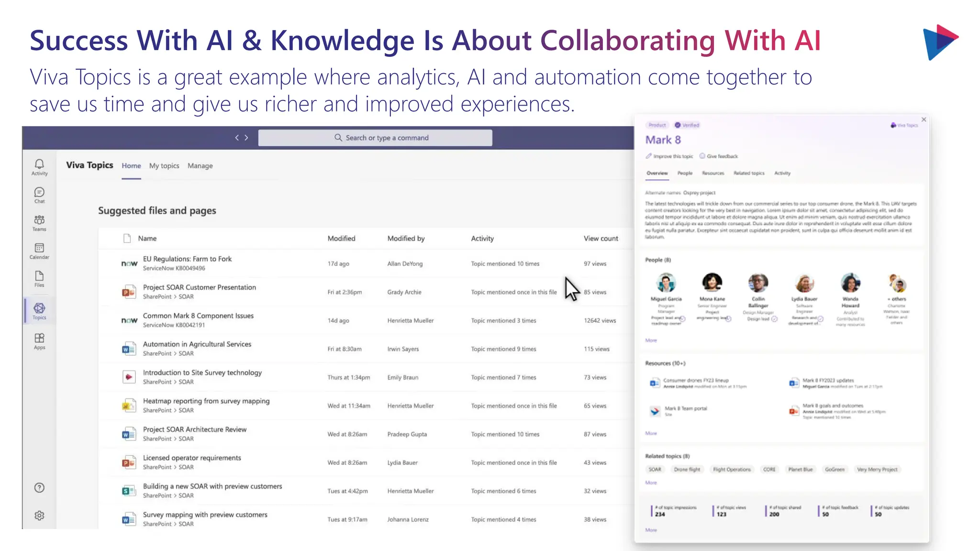This screenshot has width=980, height=551.
Task: Click SharePoint icon for Building a new SOAR
Action: (128, 491)
